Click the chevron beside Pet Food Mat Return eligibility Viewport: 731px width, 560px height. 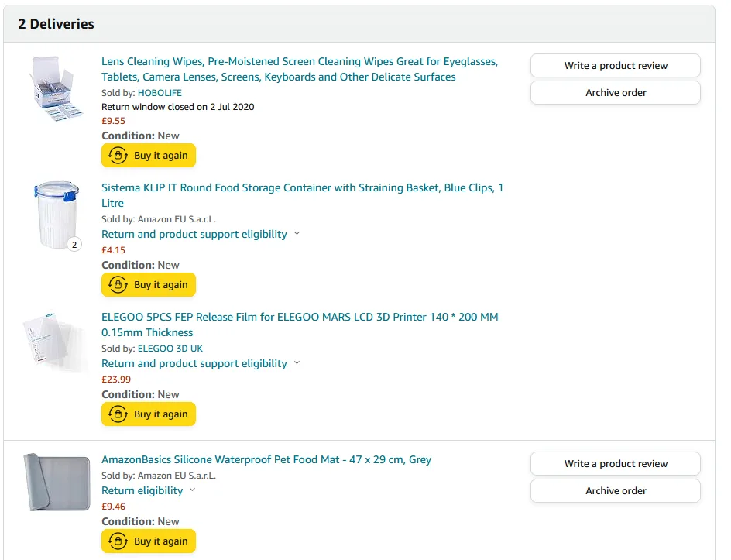pyautogui.click(x=193, y=490)
